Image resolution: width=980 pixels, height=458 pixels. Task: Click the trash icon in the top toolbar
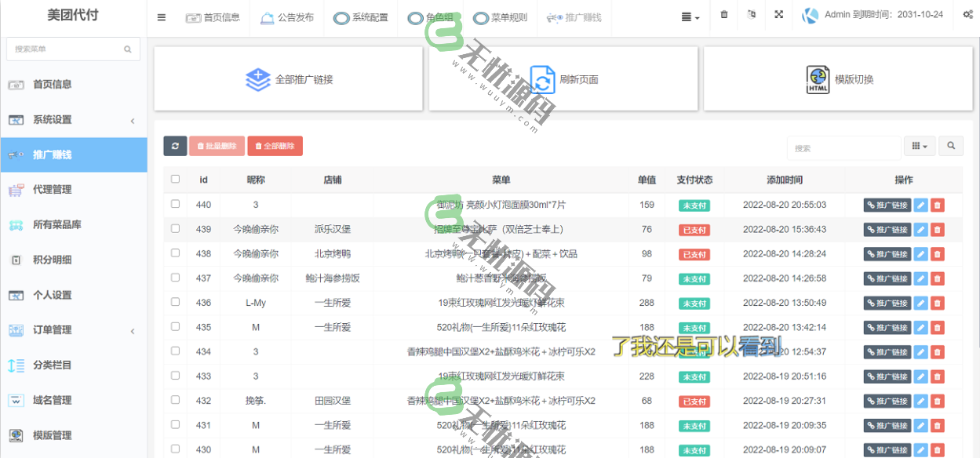click(x=723, y=14)
